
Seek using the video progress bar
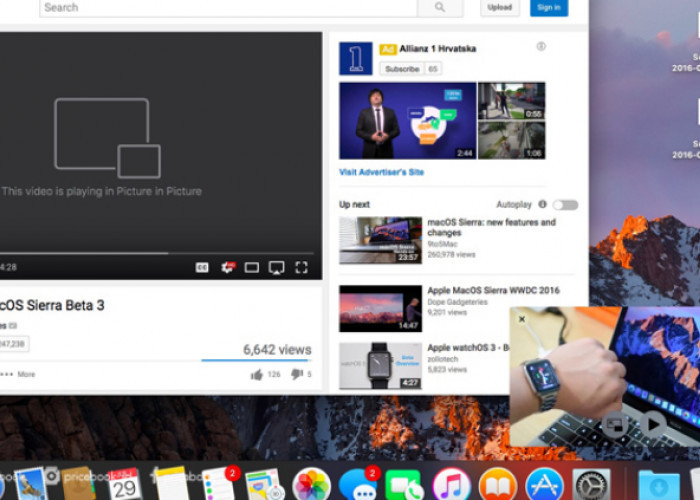click(x=156, y=253)
